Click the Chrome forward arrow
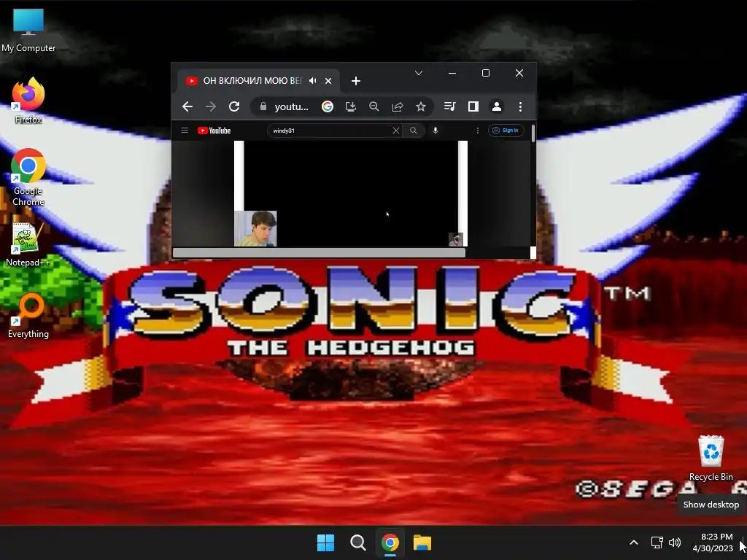The width and height of the screenshot is (747, 560). coord(211,106)
